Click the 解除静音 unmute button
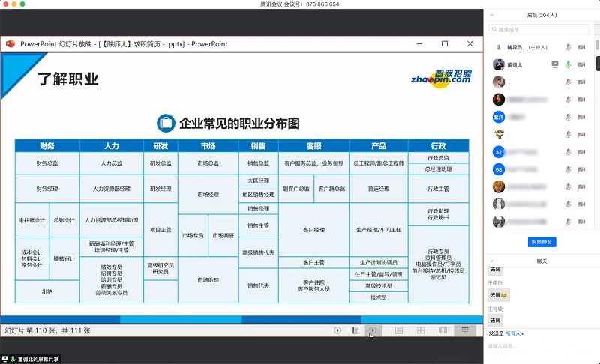This screenshot has width=600, height=364. 543,242
